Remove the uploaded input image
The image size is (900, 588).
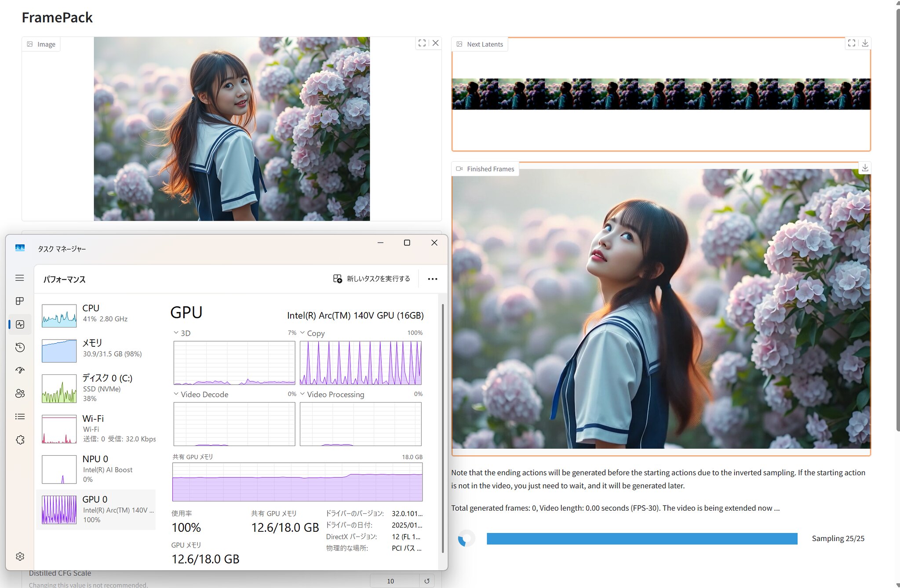[x=435, y=43]
